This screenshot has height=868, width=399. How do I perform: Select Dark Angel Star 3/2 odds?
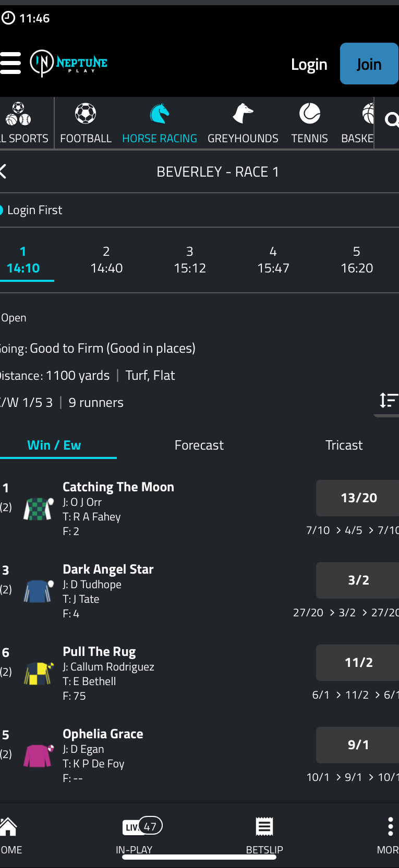[358, 580]
